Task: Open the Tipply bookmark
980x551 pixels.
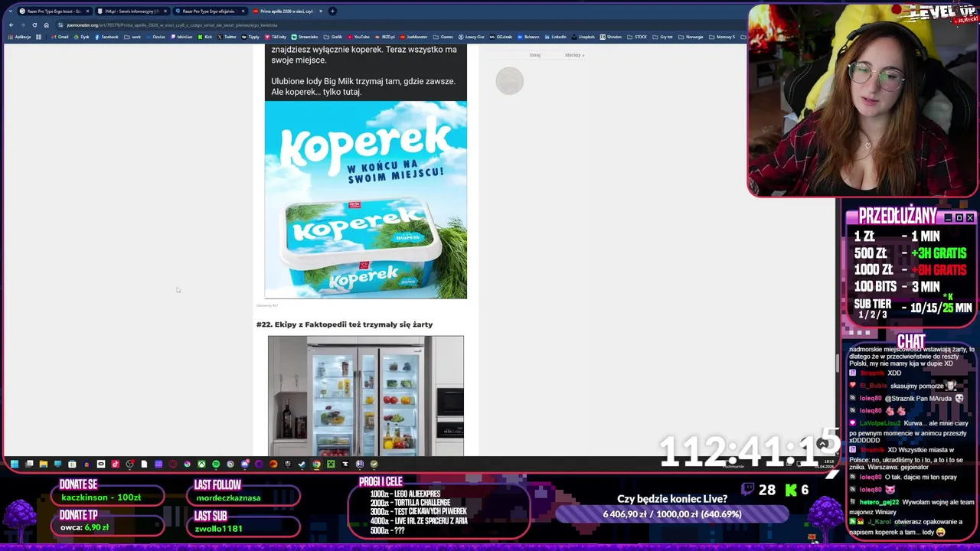Action: (250, 37)
